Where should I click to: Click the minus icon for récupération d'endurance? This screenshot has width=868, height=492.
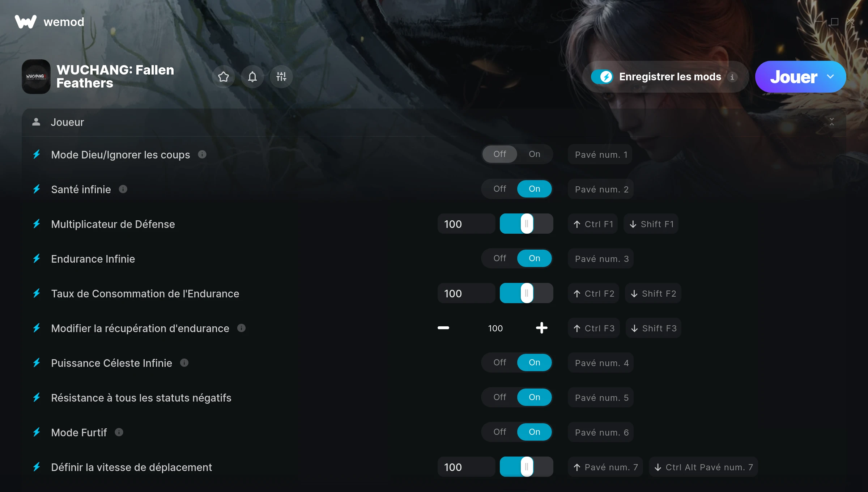pos(443,328)
